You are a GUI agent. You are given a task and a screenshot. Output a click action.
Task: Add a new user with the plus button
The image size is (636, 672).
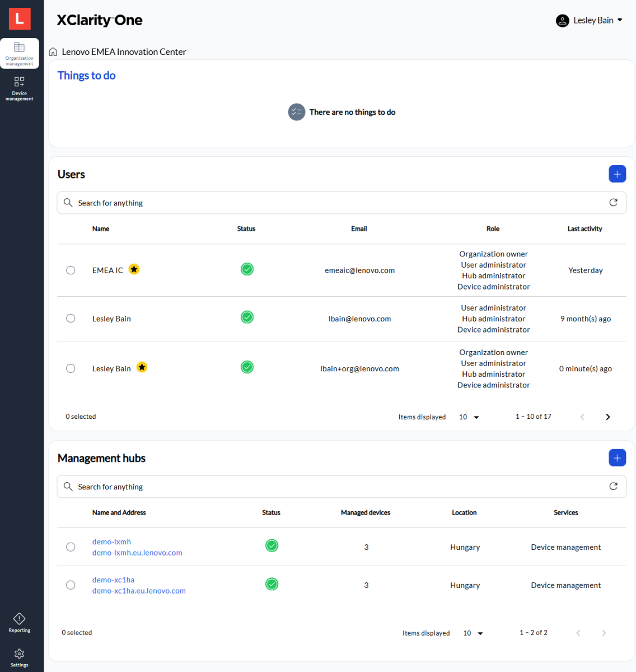pos(617,174)
